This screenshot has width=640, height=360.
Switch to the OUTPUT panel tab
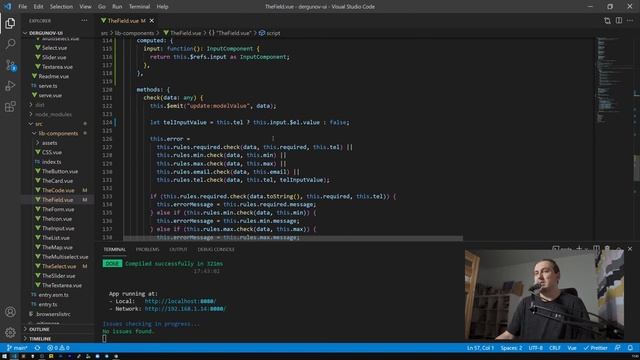(178, 249)
